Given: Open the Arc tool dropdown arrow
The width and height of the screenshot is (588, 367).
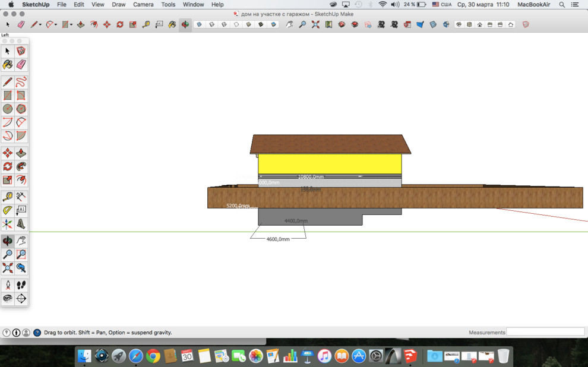Looking at the screenshot, I should tap(56, 25).
